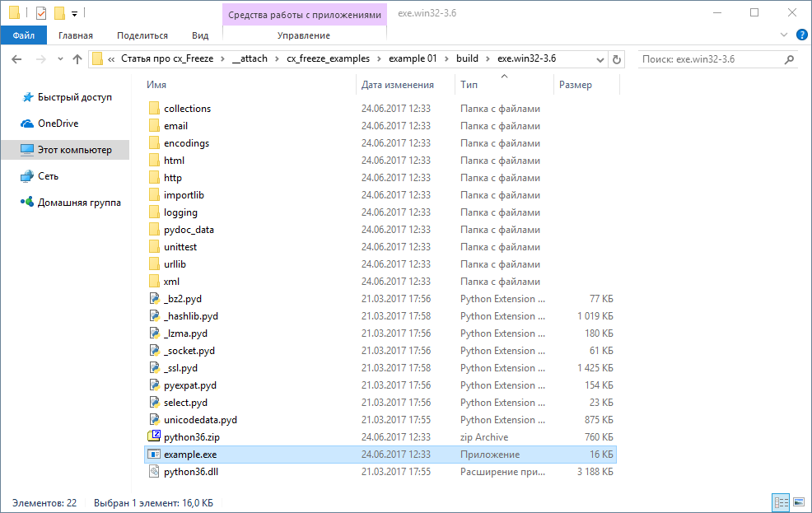This screenshot has width=812, height=513.
Task: Sort by the Размер column header
Action: point(576,85)
